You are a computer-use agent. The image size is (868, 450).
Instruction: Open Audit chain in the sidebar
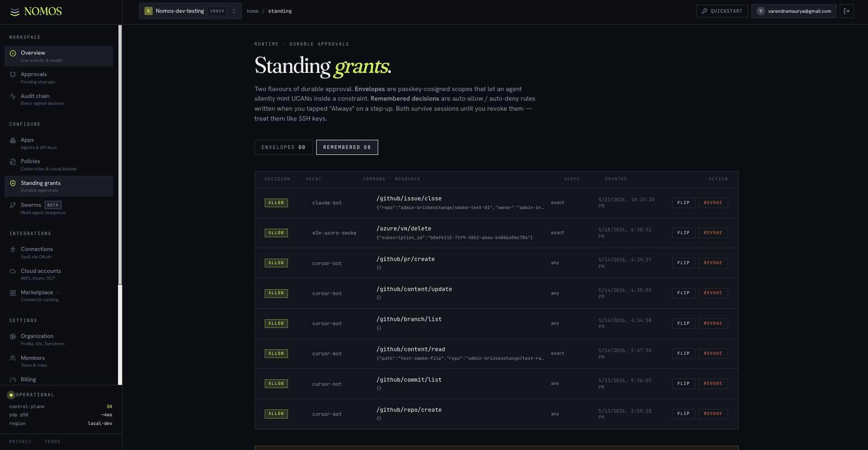59,99
